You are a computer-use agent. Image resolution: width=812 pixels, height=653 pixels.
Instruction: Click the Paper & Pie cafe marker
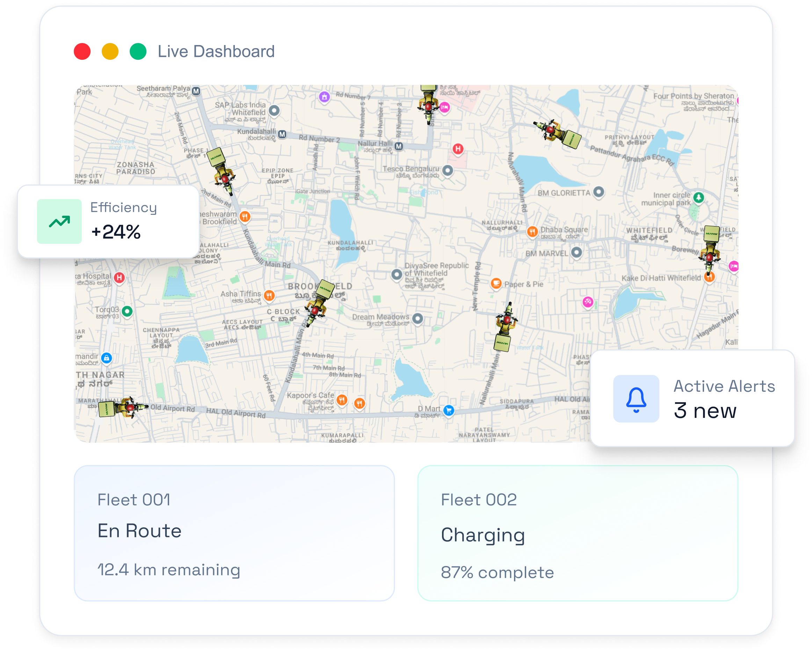click(496, 283)
